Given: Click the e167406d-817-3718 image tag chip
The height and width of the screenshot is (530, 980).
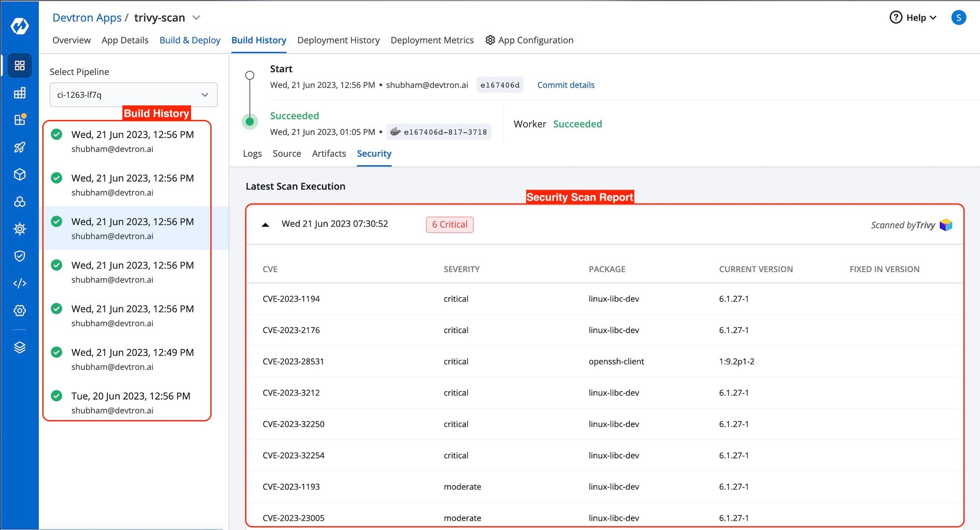Looking at the screenshot, I should pos(439,132).
